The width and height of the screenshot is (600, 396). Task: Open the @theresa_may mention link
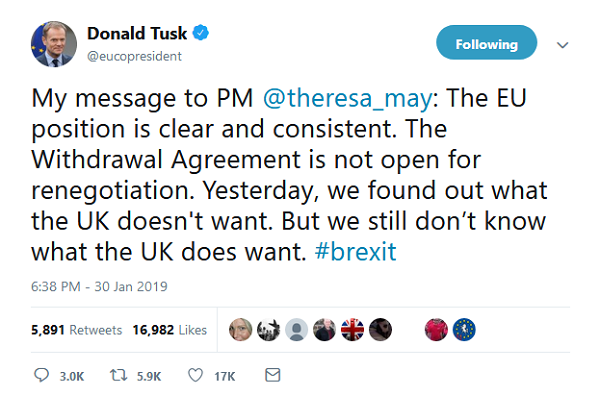coord(347,98)
